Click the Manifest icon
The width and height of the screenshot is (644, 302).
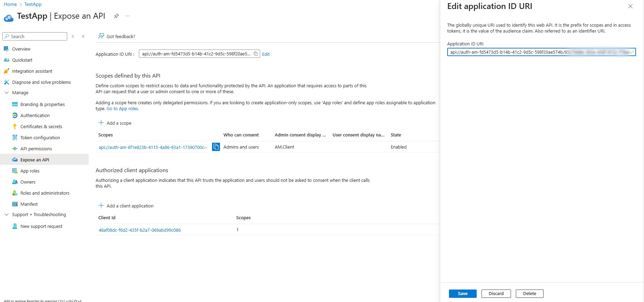(15, 204)
